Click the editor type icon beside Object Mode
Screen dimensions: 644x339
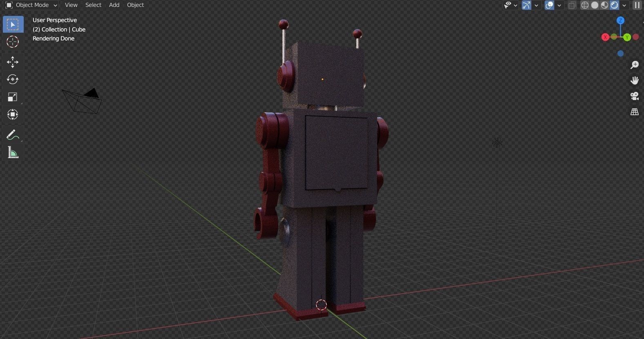coord(9,5)
